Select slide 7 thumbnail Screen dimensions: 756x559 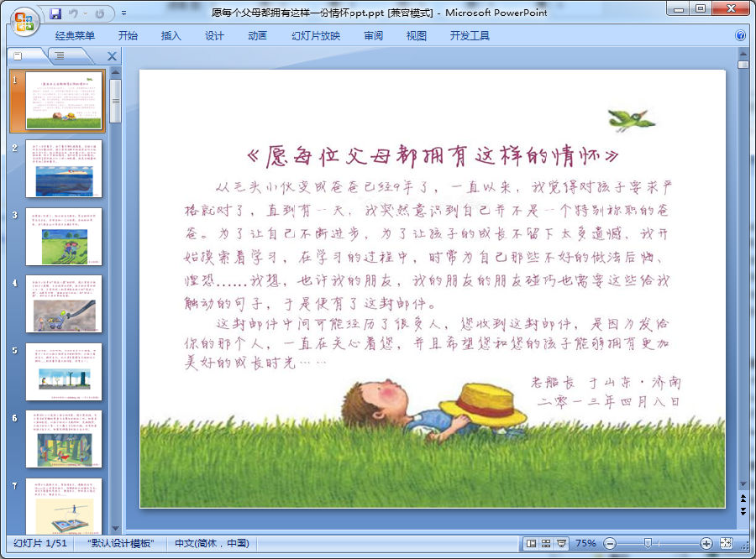click(64, 506)
